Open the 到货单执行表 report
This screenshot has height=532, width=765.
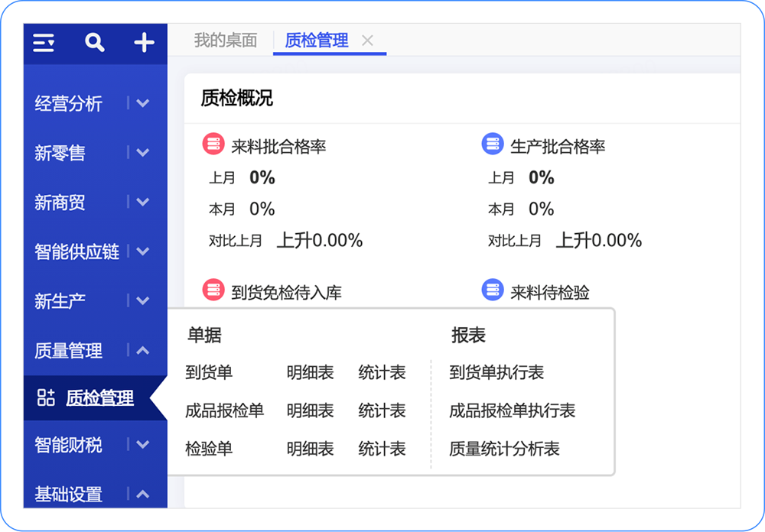click(496, 372)
